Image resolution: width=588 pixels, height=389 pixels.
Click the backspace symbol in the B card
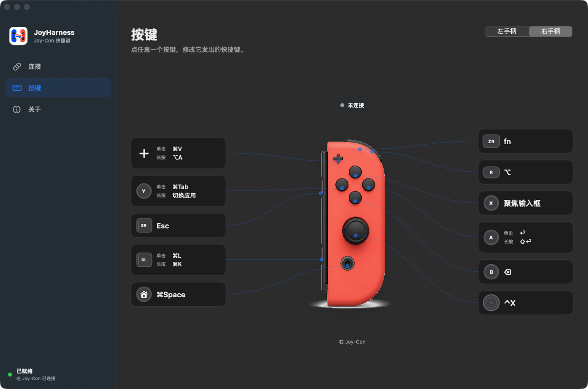click(507, 272)
